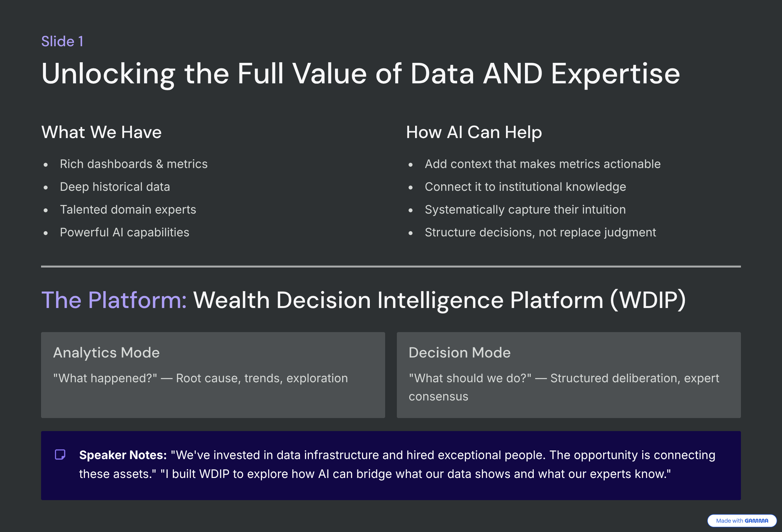Click the "Talented domain experts" bullet

[128, 210]
